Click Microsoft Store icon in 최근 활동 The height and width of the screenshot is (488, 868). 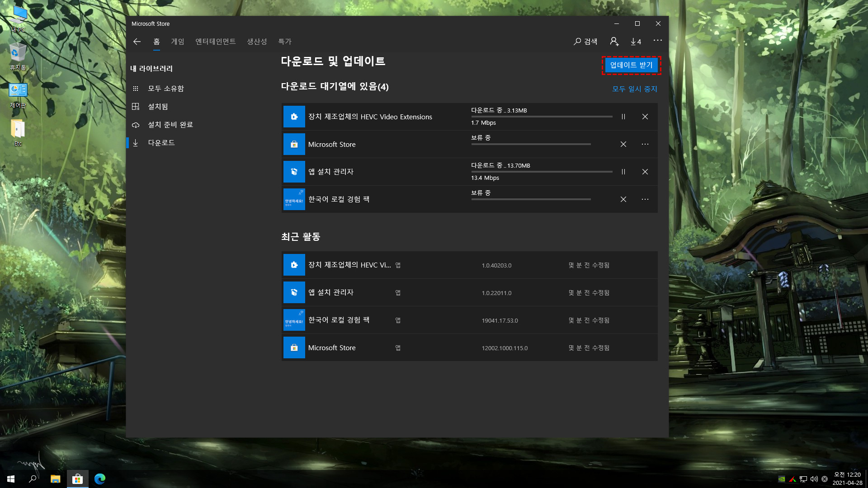tap(294, 347)
